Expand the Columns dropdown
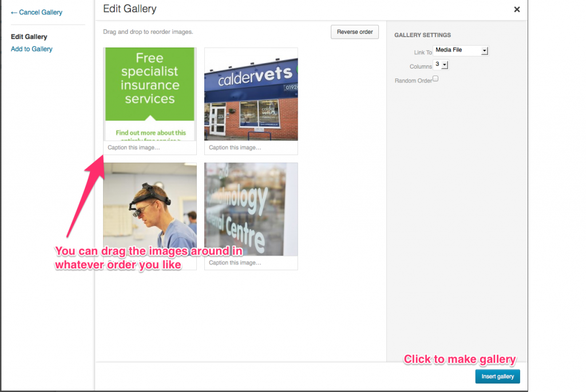586x392 pixels. point(441,65)
